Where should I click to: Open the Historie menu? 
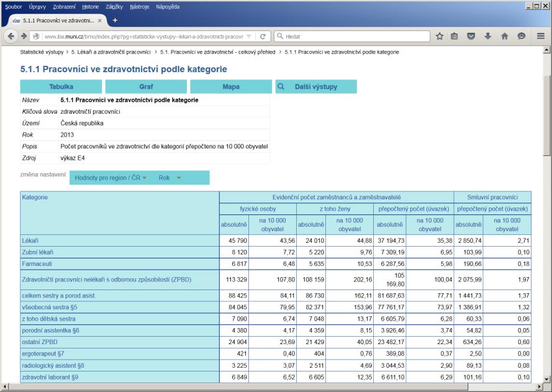click(x=91, y=7)
